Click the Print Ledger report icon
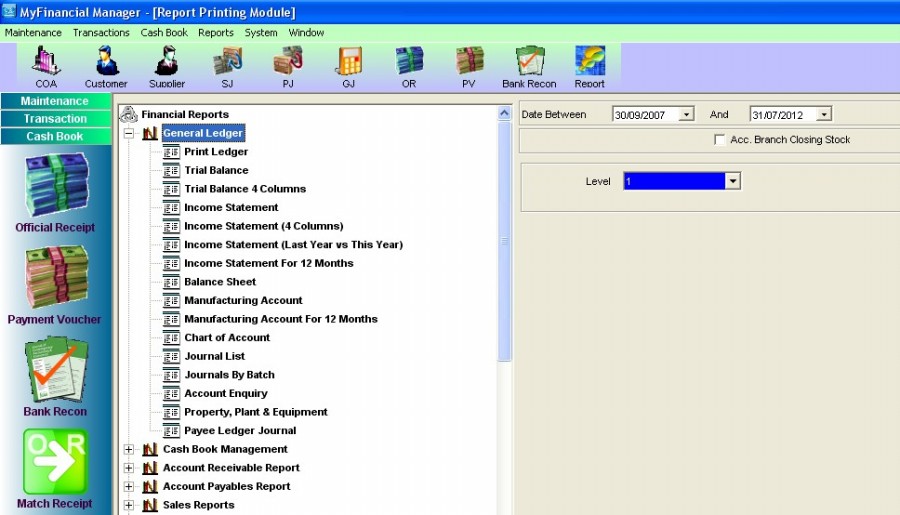The height and width of the screenshot is (515, 900). (x=171, y=152)
